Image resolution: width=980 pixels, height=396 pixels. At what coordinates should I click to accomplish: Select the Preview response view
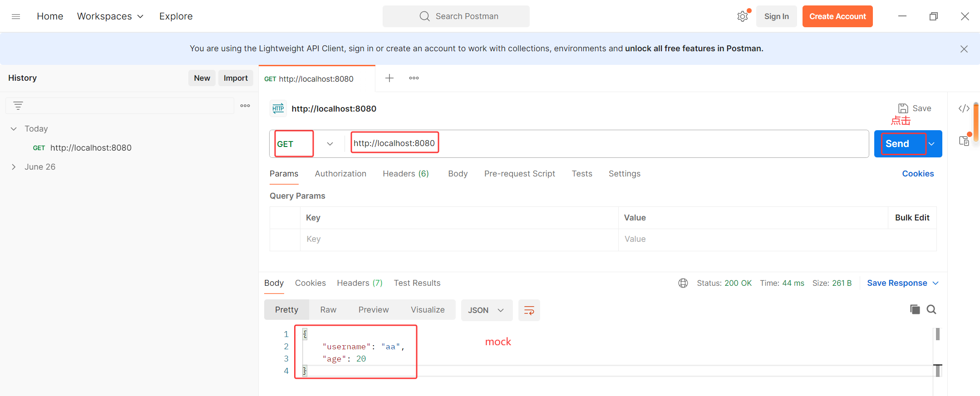[374, 310]
